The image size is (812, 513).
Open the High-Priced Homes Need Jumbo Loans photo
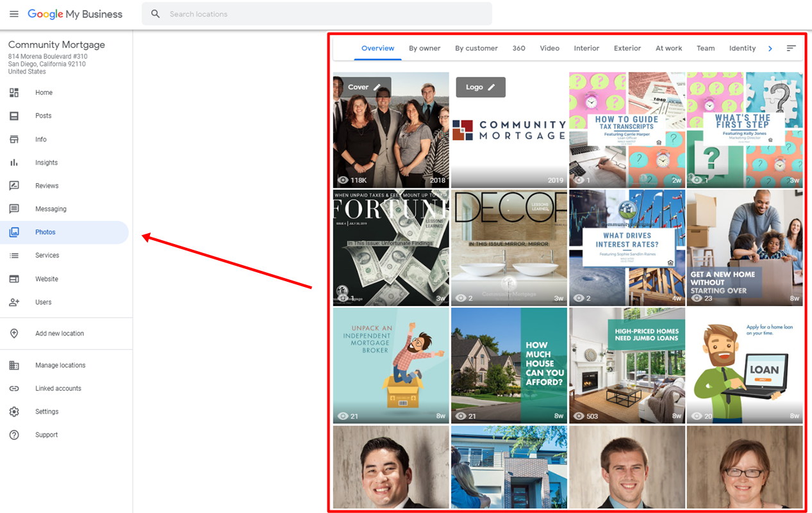click(627, 366)
